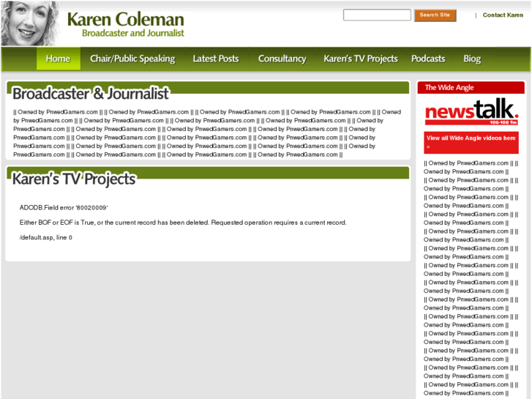Open View all Wide Angle videos here

[x=471, y=142]
